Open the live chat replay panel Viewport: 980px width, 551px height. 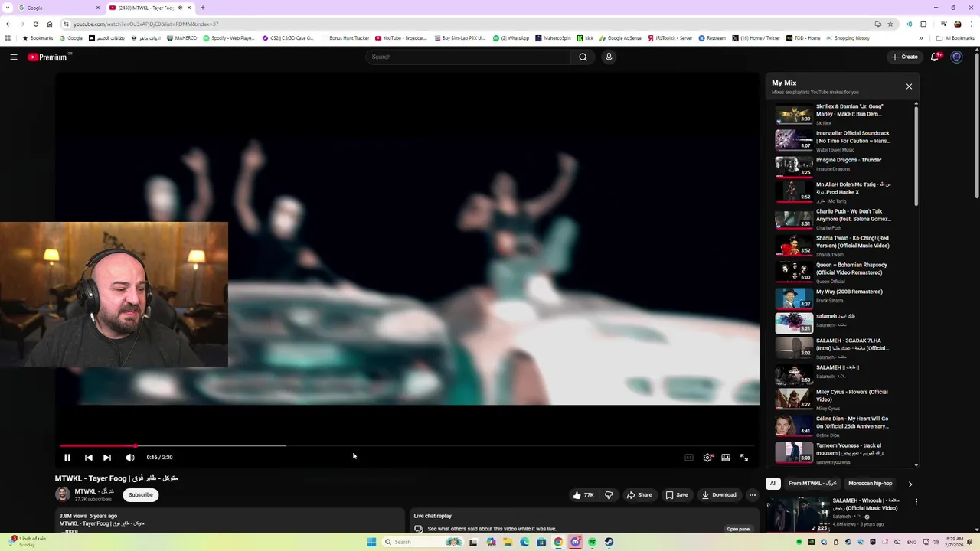(x=738, y=529)
